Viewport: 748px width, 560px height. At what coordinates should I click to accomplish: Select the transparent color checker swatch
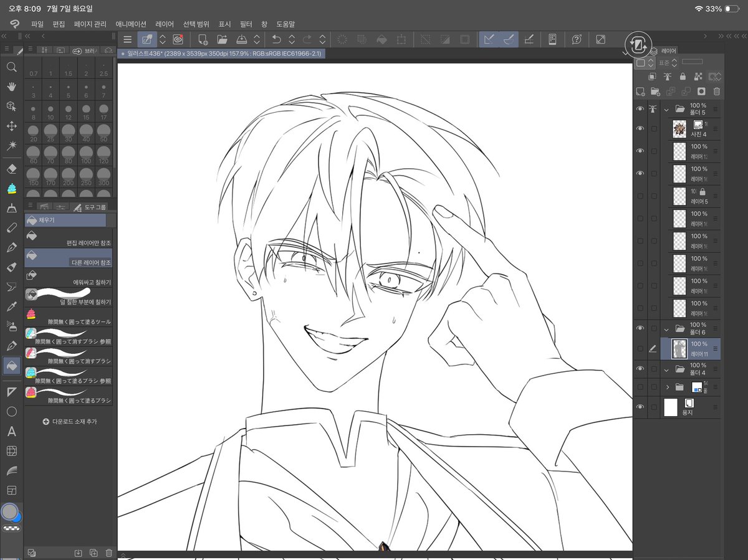[11, 528]
